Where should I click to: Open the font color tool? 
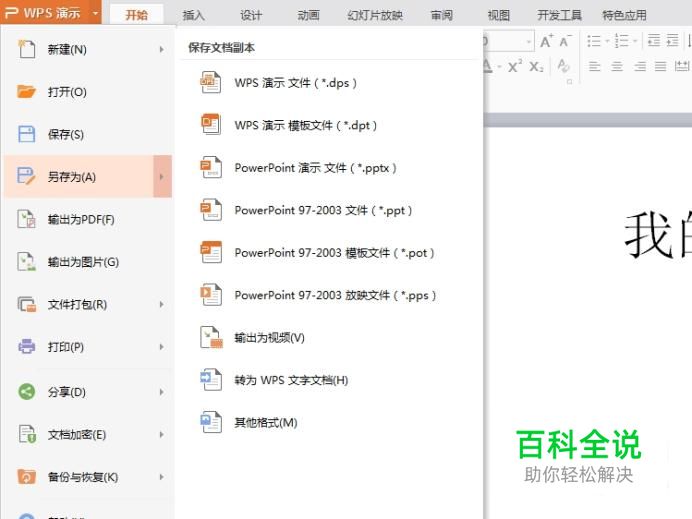pyautogui.click(x=487, y=66)
